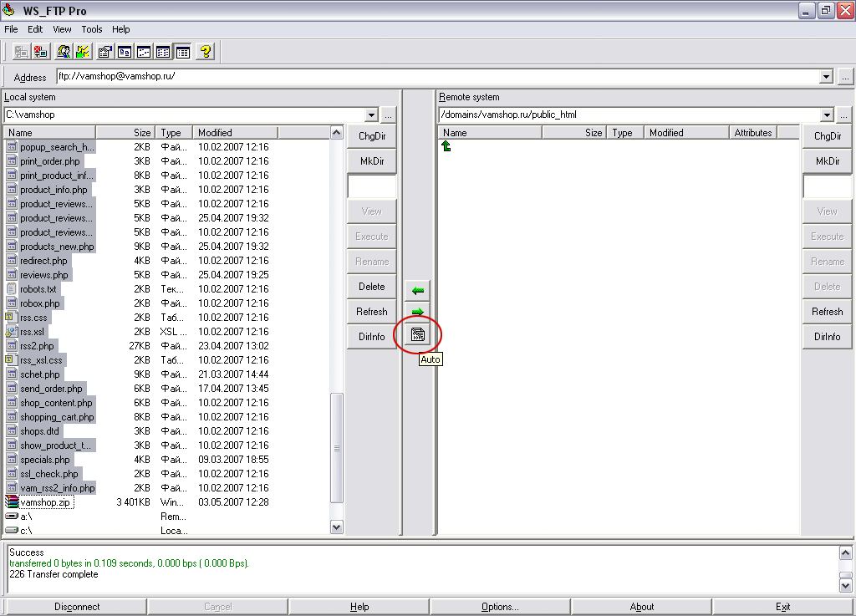
Task: Click local ChgDir button
Action: (372, 136)
